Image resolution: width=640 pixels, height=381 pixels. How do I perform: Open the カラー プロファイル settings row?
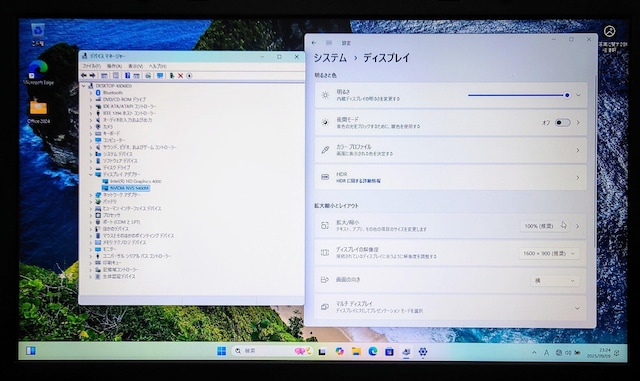point(451,150)
